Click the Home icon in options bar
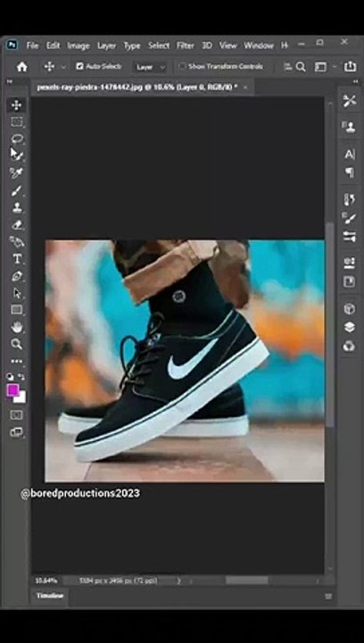The image size is (364, 643). click(x=21, y=67)
